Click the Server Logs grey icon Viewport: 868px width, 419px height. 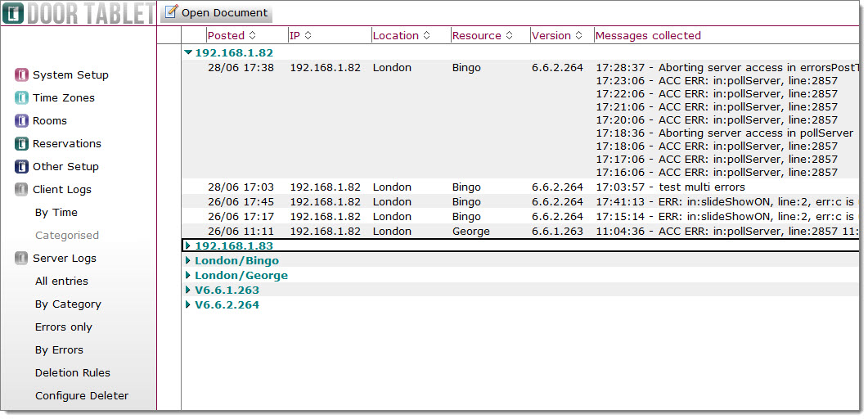coord(21,259)
